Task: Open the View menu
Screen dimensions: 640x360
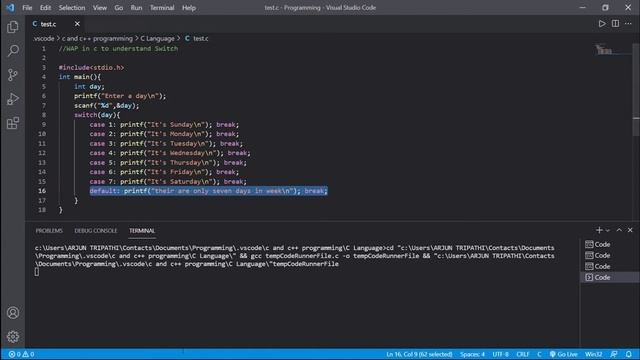Action: pyautogui.click(x=100, y=7)
